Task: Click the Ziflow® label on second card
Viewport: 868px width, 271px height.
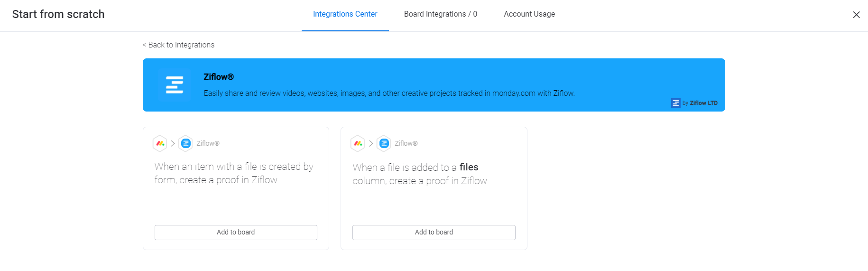Action: pyautogui.click(x=406, y=143)
